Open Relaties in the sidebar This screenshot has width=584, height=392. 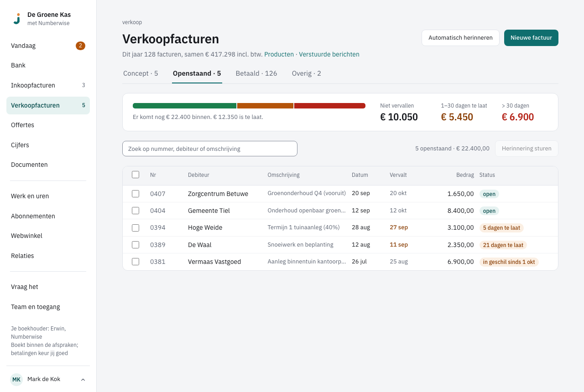pyautogui.click(x=48, y=256)
